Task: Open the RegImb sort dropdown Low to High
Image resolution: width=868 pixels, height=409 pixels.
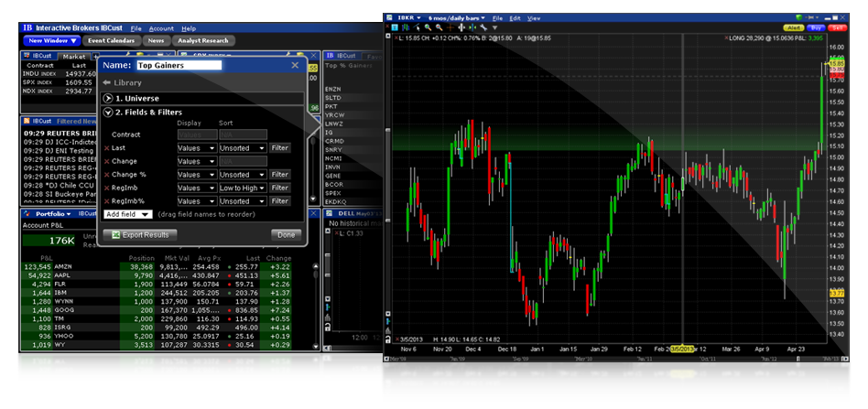Action: point(242,188)
